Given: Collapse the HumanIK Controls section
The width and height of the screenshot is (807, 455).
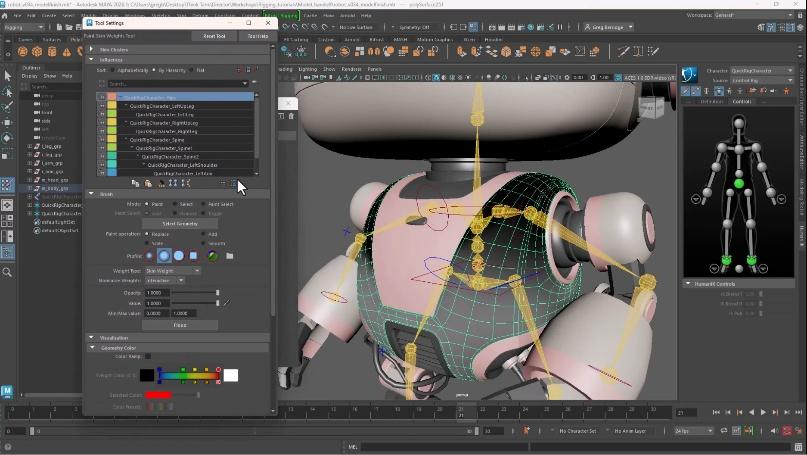Looking at the screenshot, I should (688, 284).
